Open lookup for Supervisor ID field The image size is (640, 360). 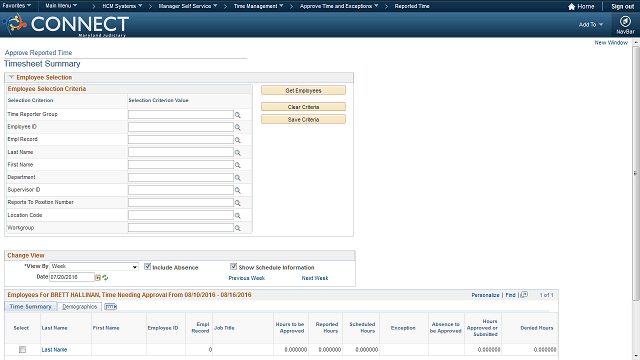click(x=238, y=191)
